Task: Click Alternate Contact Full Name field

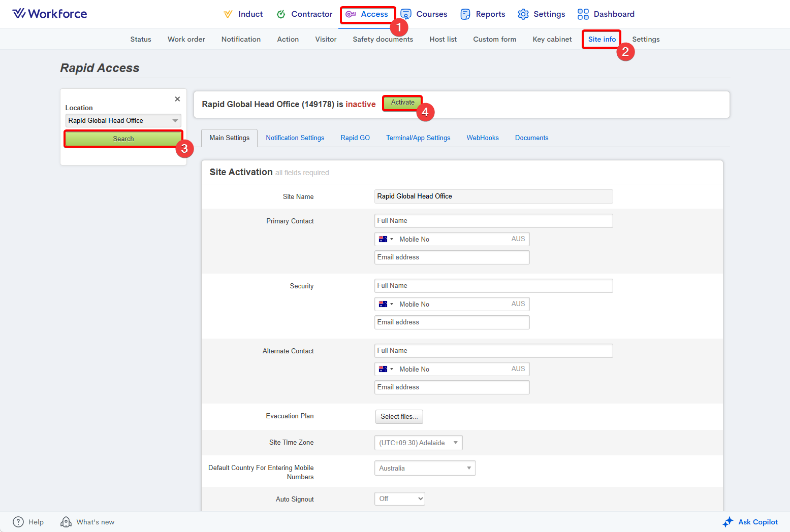Action: 494,351
